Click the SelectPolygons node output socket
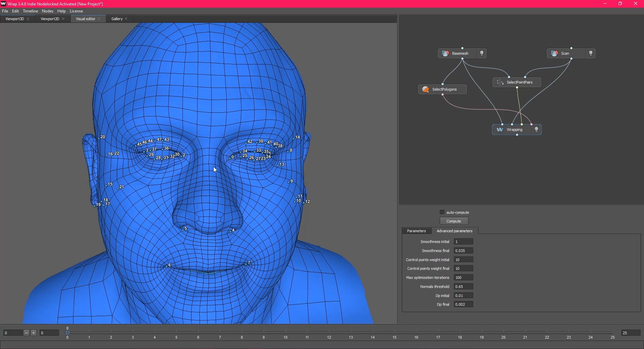The height and width of the screenshot is (349, 644). [x=443, y=95]
